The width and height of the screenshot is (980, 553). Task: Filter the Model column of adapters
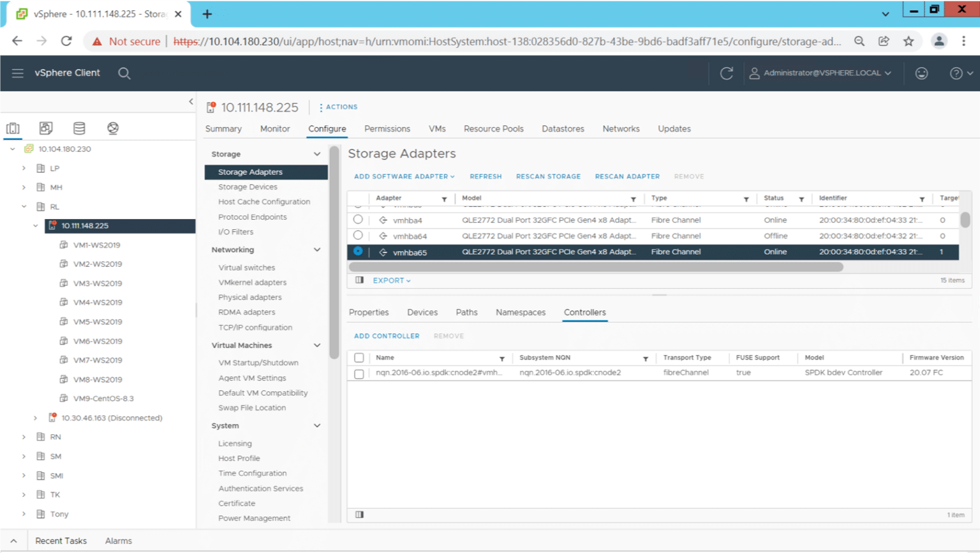tap(634, 199)
